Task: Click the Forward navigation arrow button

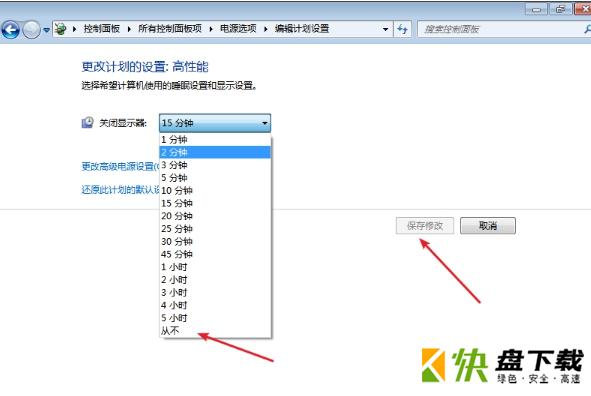Action: 31,29
